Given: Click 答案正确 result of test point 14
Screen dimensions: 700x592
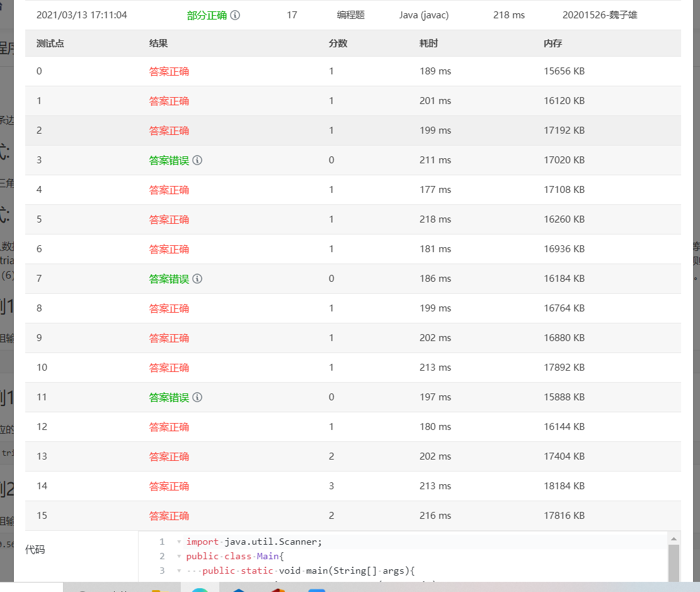Looking at the screenshot, I should [169, 486].
